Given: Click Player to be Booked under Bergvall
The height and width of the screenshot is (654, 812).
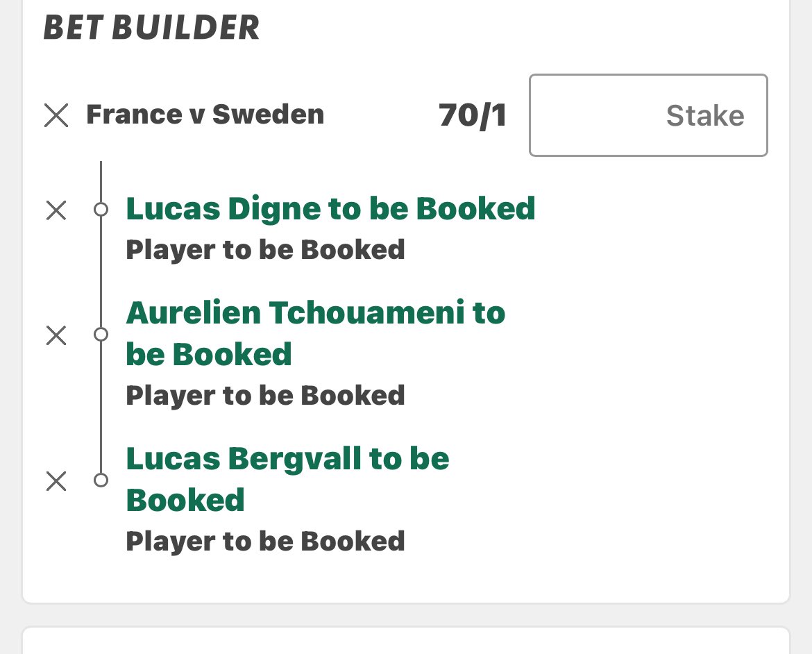Looking at the screenshot, I should pyautogui.click(x=265, y=541).
